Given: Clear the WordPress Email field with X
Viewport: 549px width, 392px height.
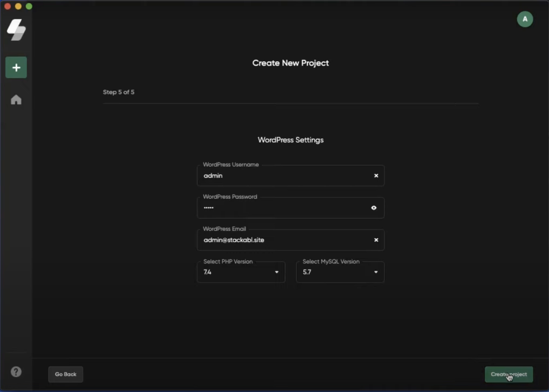Looking at the screenshot, I should coord(376,240).
